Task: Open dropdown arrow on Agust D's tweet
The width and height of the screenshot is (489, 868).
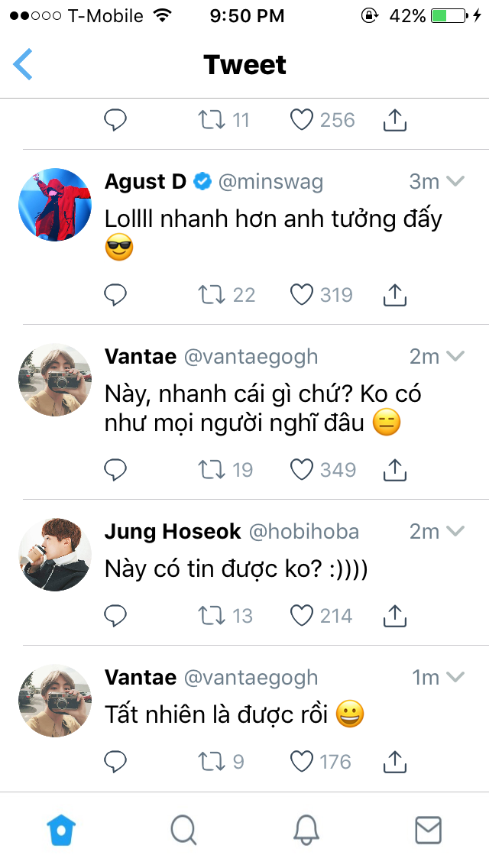Action: coord(455,182)
